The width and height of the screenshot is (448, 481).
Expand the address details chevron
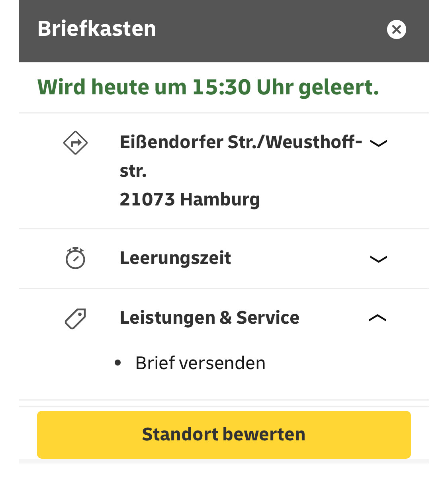click(x=378, y=143)
